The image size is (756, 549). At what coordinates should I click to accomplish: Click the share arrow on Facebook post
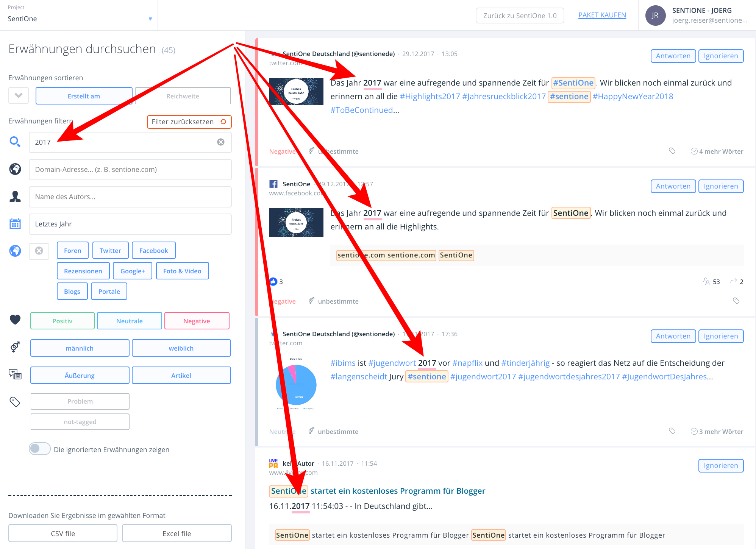pos(734,281)
